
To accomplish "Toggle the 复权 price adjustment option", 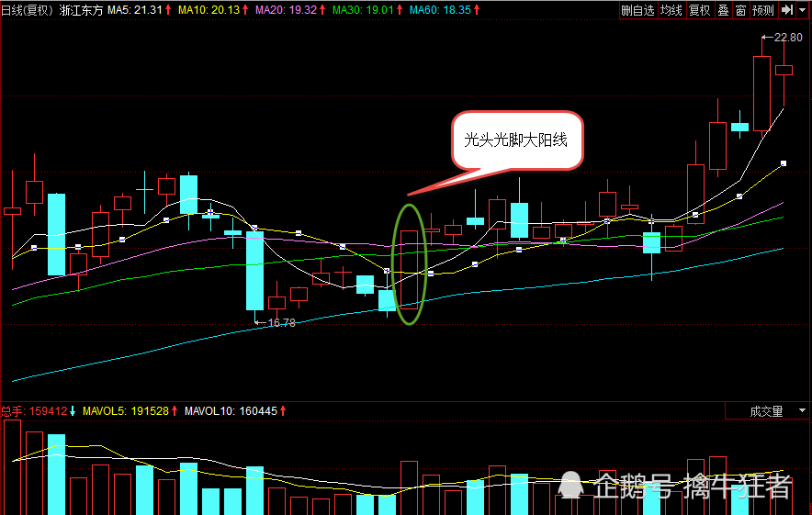I will (700, 10).
